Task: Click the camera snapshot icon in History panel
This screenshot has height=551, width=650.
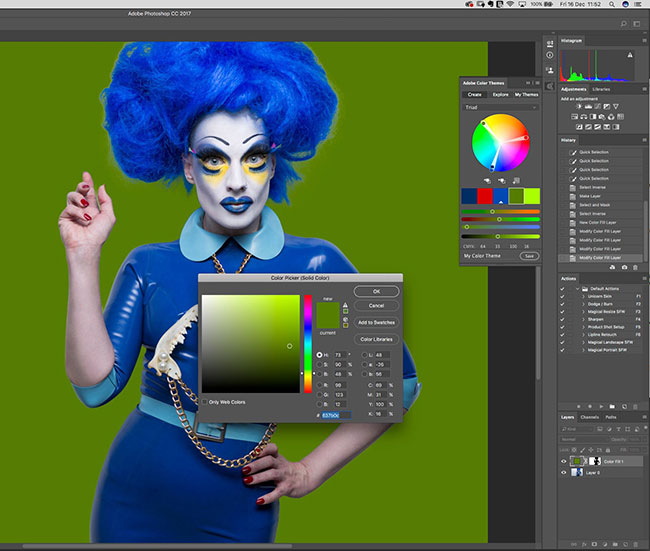Action: pos(624,268)
